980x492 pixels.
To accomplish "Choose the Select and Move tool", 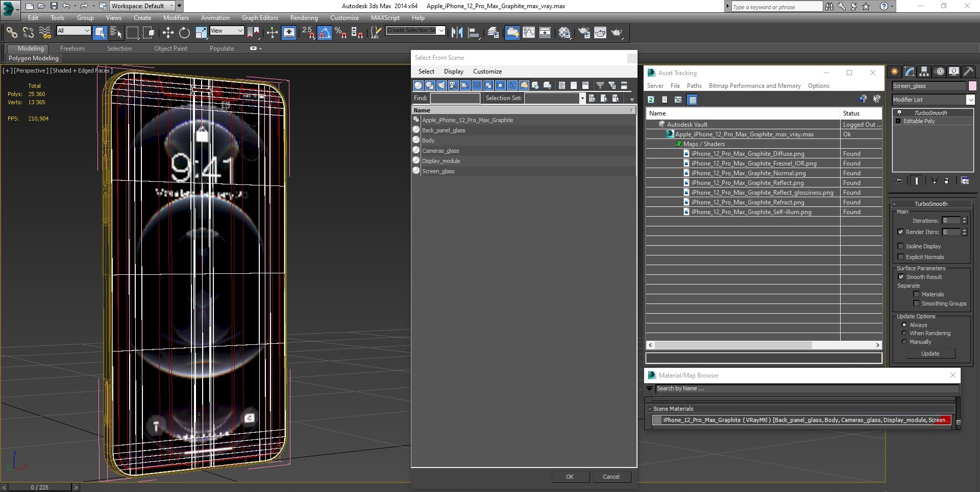I will [x=168, y=33].
